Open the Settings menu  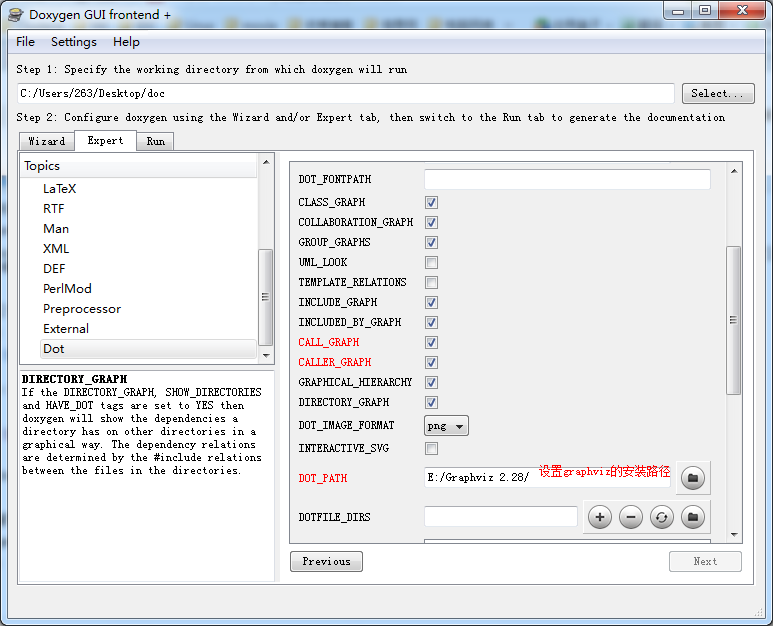(x=74, y=42)
